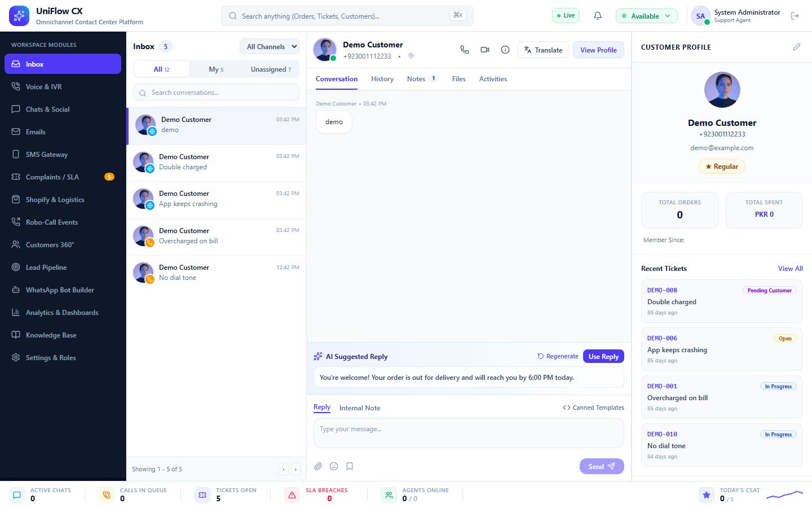Open the notifications bell
The image size is (812, 508).
tap(598, 16)
